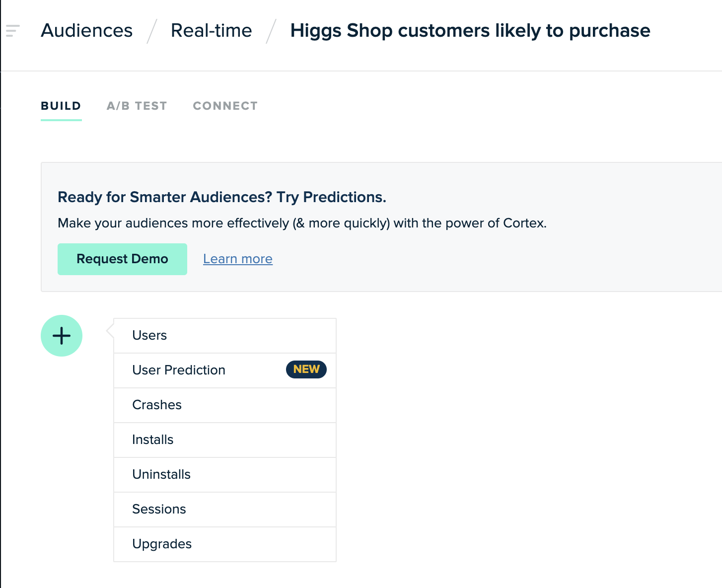Open the CONNECT tab
Image resolution: width=722 pixels, height=588 pixels.
tap(225, 106)
